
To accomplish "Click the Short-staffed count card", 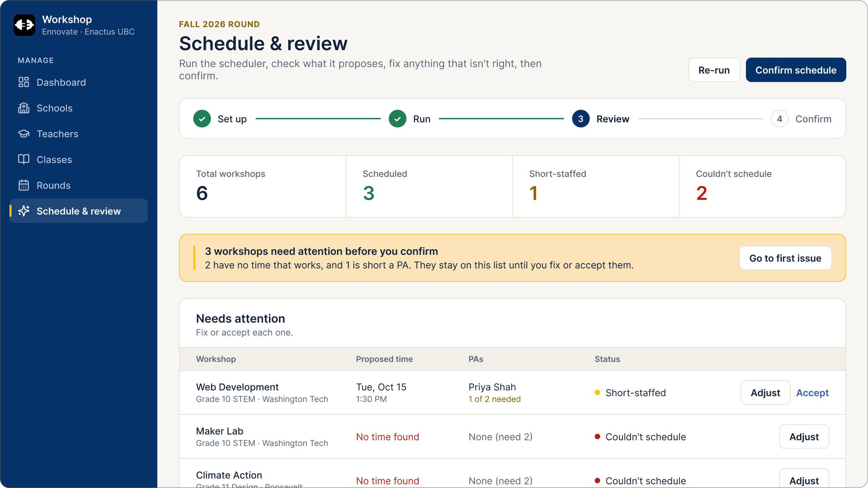I will point(596,187).
